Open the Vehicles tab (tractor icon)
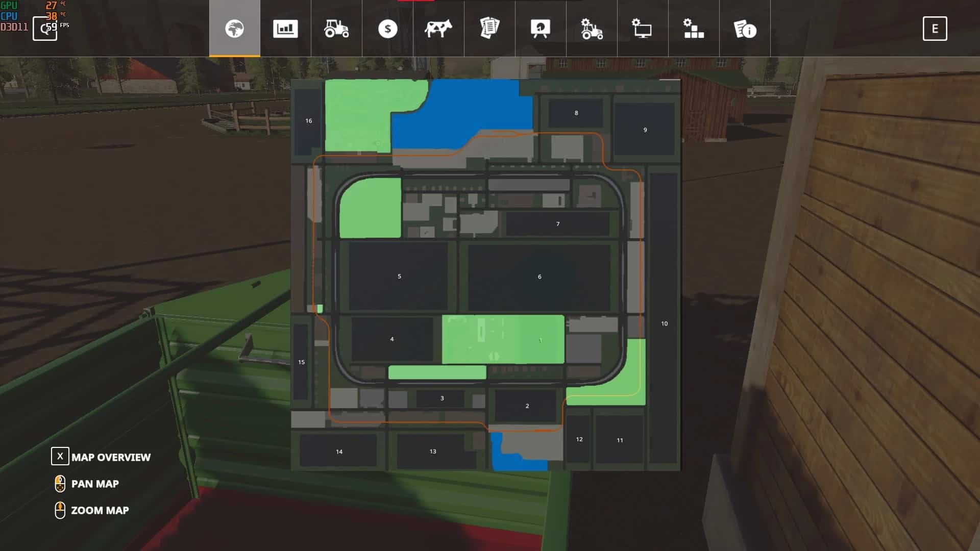Viewport: 980px width, 551px height. (336, 29)
